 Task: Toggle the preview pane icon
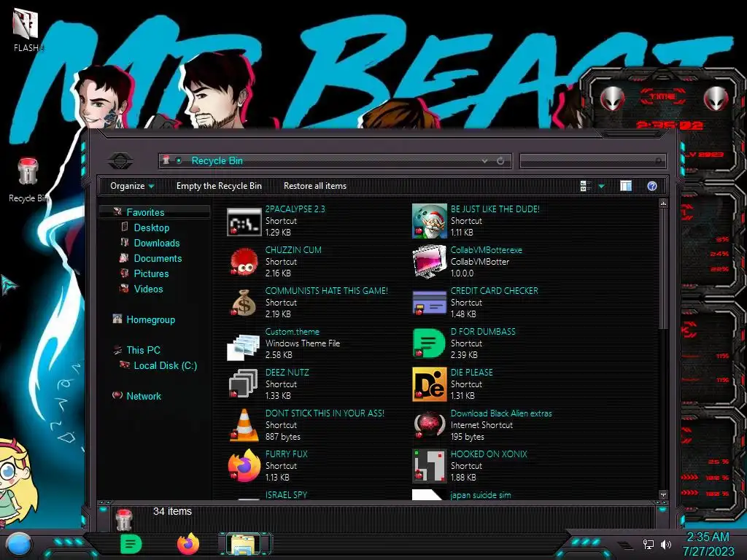[626, 186]
